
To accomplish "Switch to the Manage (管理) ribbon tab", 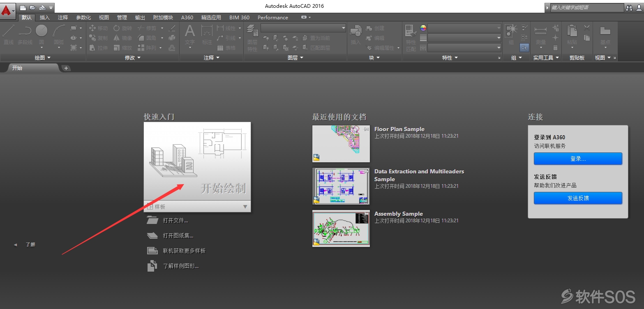I will click(x=122, y=18).
